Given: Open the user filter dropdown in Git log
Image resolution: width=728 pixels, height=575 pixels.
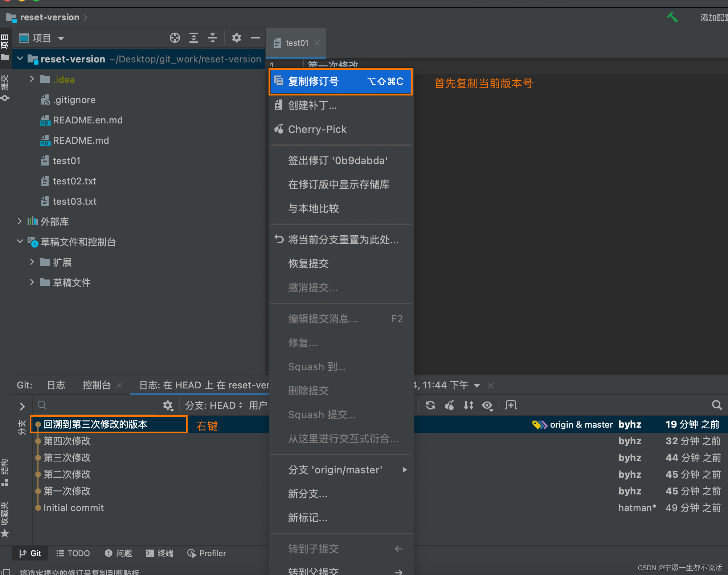Looking at the screenshot, I should click(259, 405).
